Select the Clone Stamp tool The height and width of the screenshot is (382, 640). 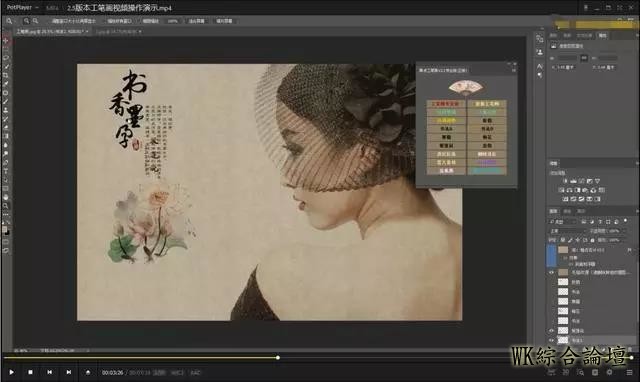pos(6,110)
